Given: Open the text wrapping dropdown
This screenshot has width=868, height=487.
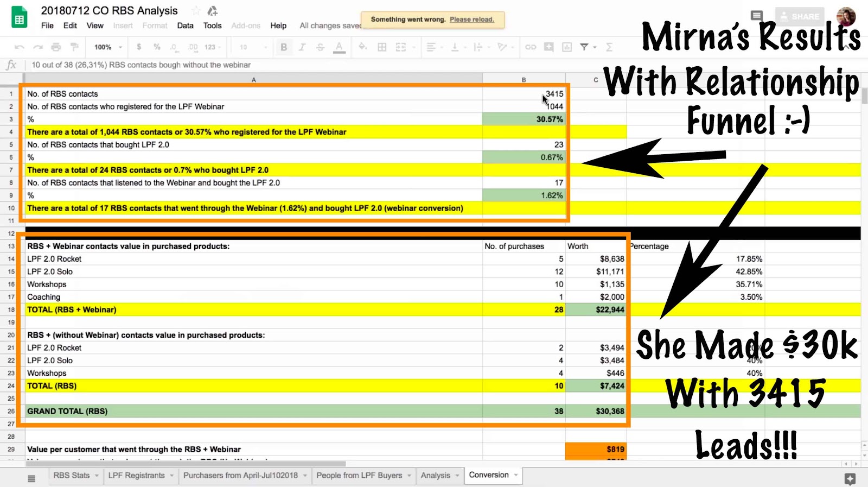Looking at the screenshot, I should [481, 47].
